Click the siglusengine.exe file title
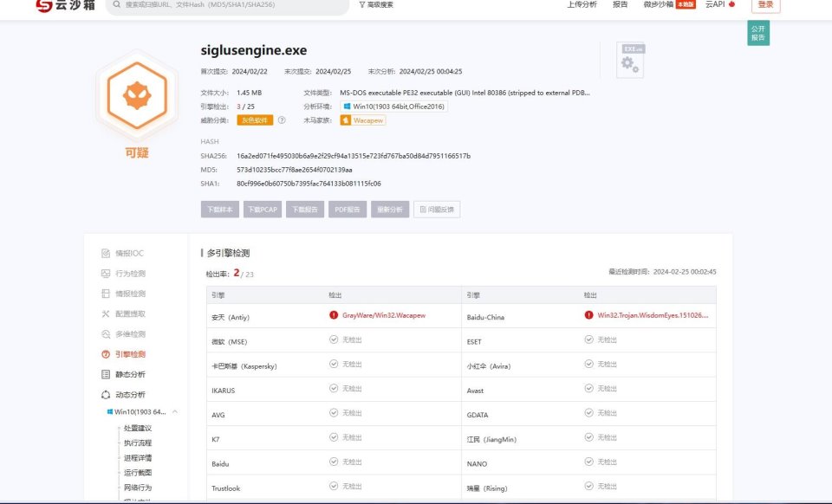This screenshot has width=832, height=504. 254,50
